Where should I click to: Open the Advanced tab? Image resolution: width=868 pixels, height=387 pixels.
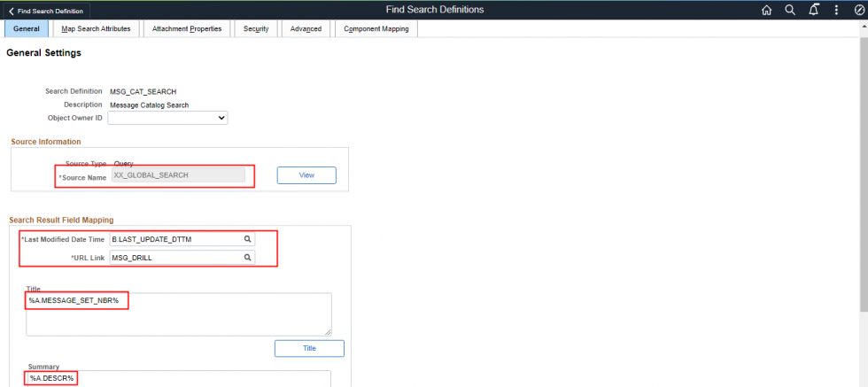pos(306,29)
